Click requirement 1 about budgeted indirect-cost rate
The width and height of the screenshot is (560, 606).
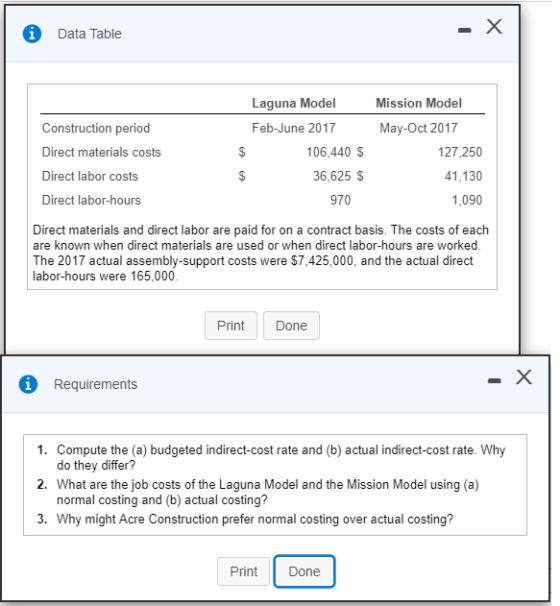(271, 458)
